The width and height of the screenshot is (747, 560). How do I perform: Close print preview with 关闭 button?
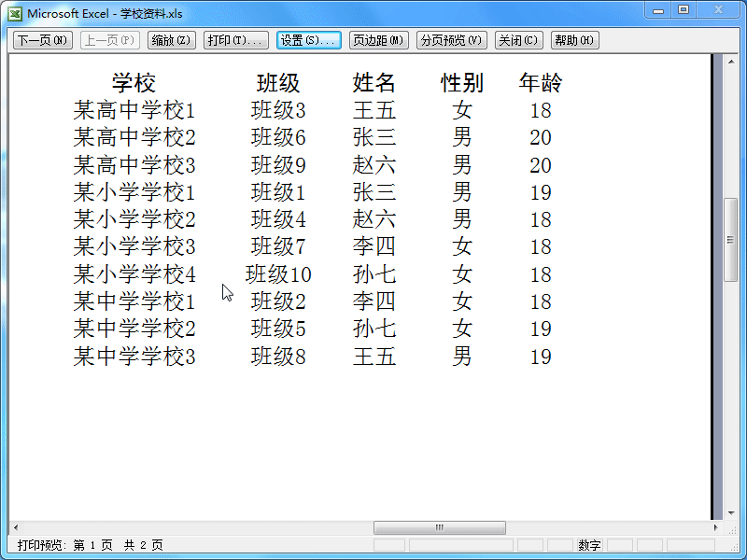click(x=518, y=40)
